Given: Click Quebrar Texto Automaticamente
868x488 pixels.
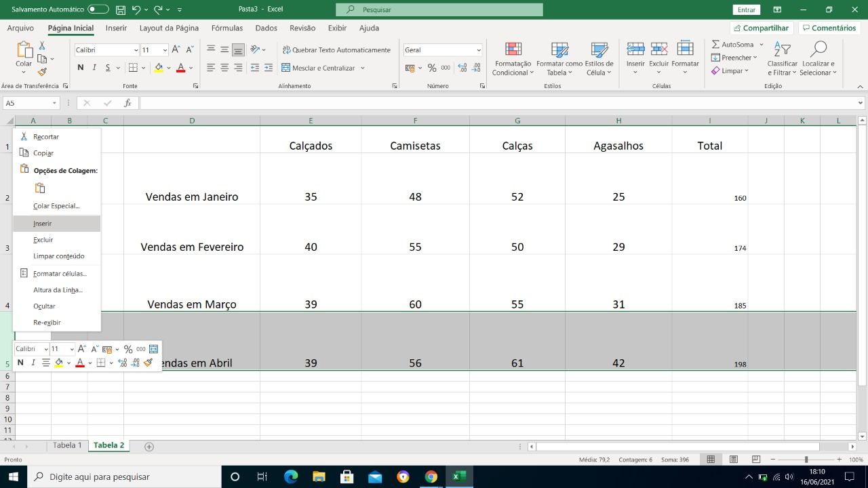Looking at the screenshot, I should (337, 49).
